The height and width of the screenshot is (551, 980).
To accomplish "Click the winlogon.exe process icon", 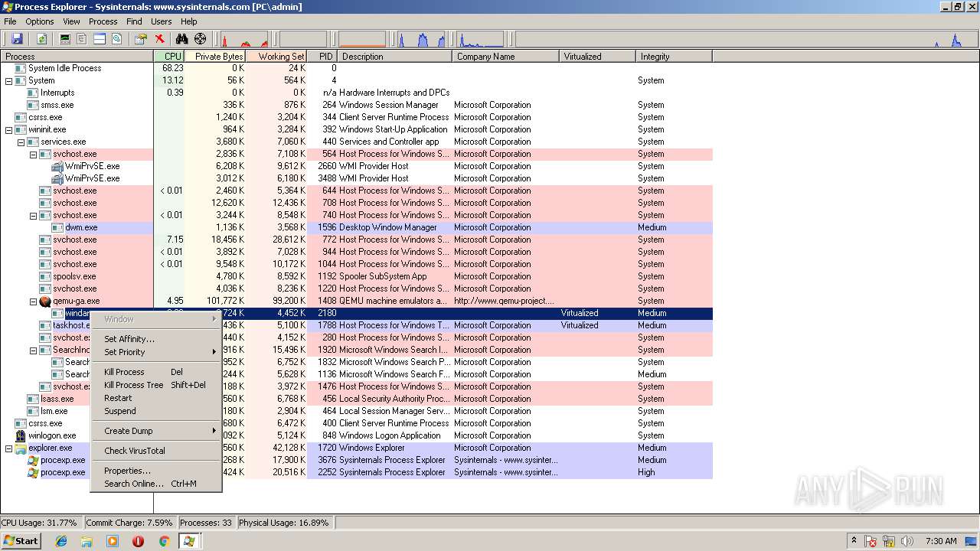I will (x=21, y=435).
